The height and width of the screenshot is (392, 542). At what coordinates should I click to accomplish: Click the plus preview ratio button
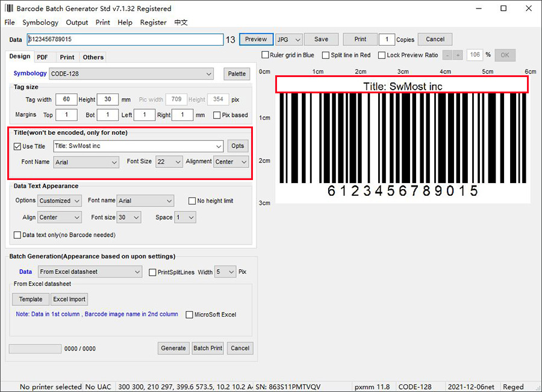click(458, 55)
